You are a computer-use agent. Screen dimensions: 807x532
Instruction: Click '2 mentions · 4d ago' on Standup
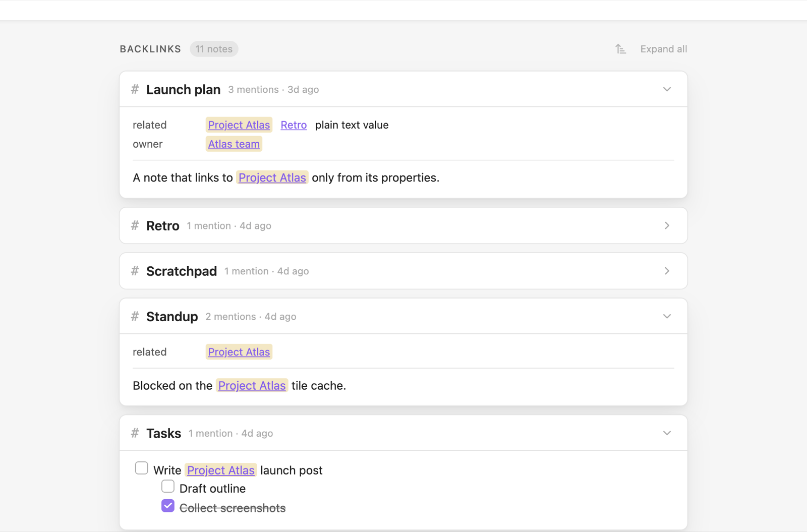tap(251, 317)
